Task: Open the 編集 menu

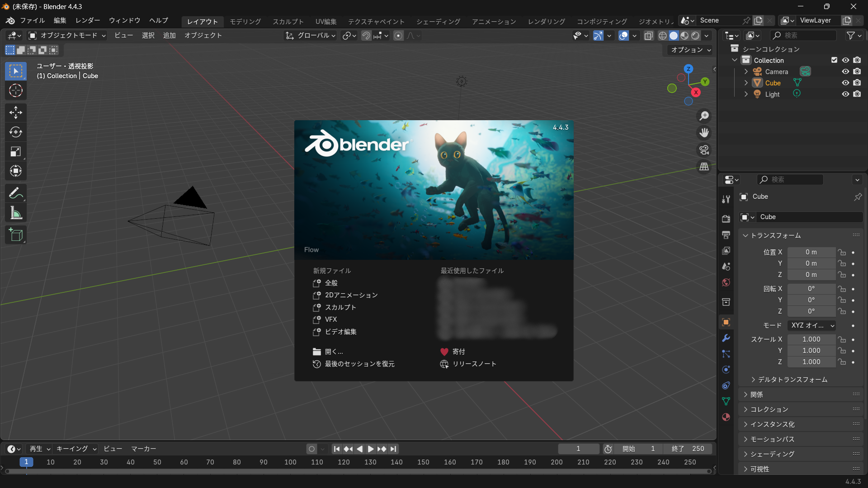Action: point(60,20)
